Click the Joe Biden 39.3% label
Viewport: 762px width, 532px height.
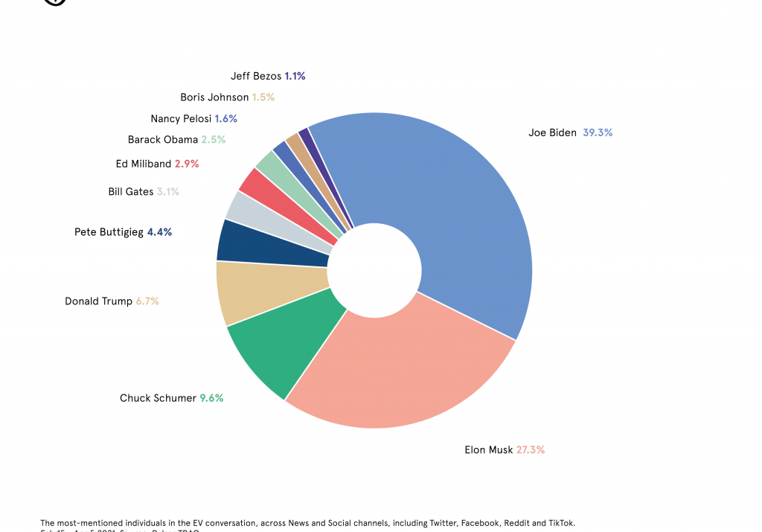[570, 132]
